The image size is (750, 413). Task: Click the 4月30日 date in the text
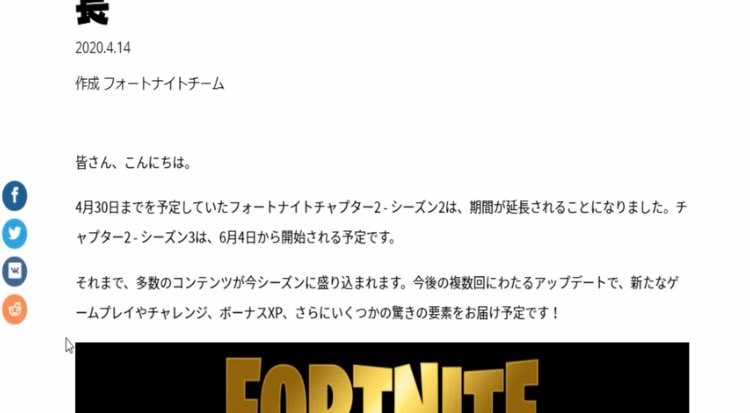[97, 208]
